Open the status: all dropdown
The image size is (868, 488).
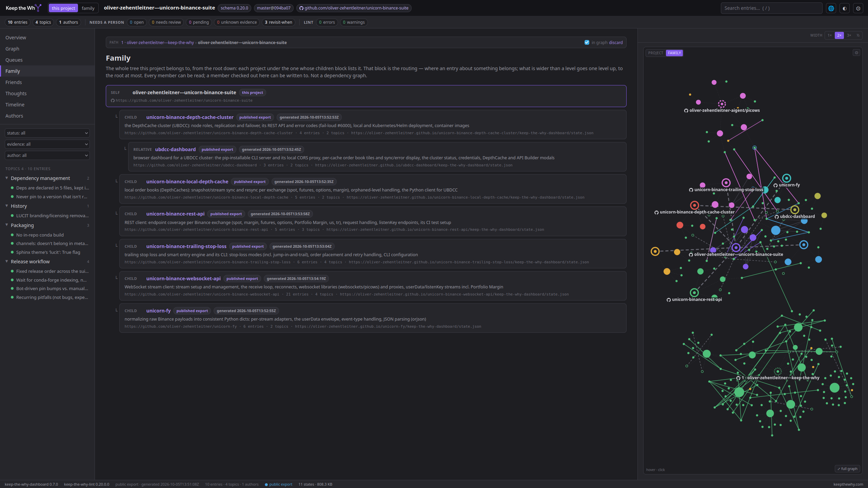(x=47, y=133)
